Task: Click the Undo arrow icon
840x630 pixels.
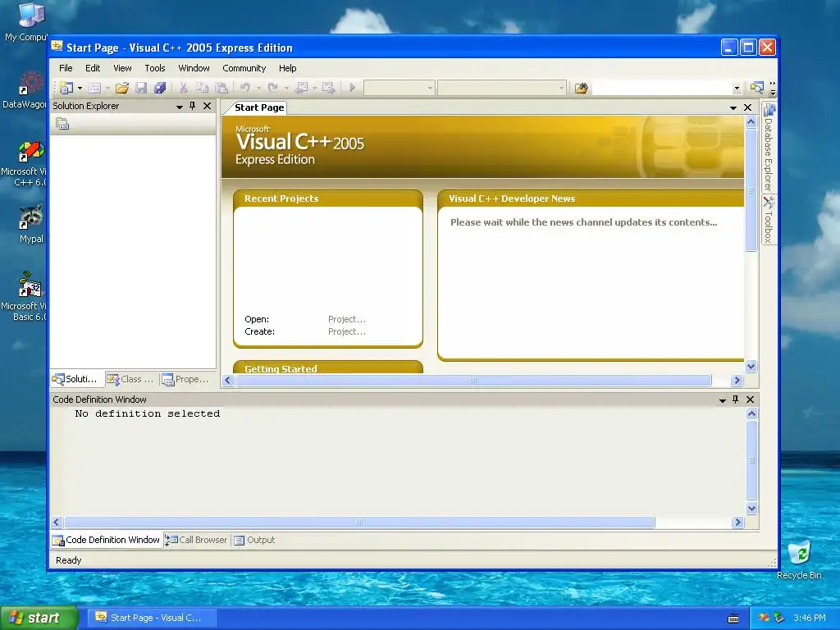Action: coord(244,87)
